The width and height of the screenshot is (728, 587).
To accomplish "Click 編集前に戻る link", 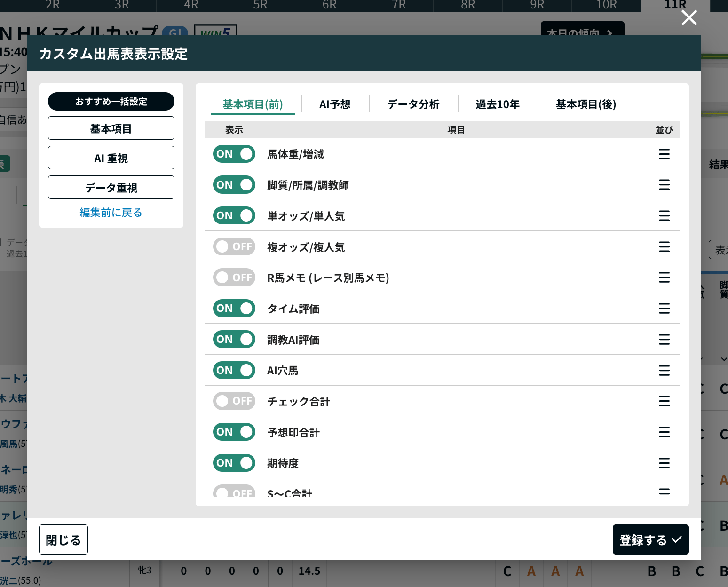I will tap(111, 213).
